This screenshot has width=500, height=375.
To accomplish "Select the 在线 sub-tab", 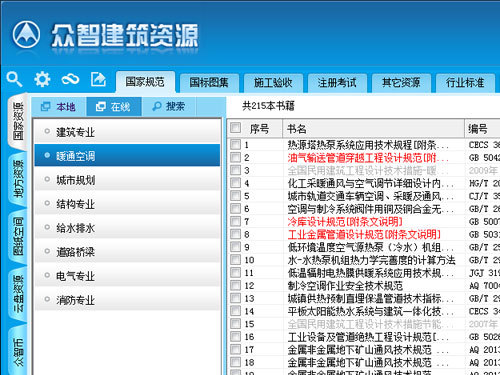I will pyautogui.click(x=114, y=107).
